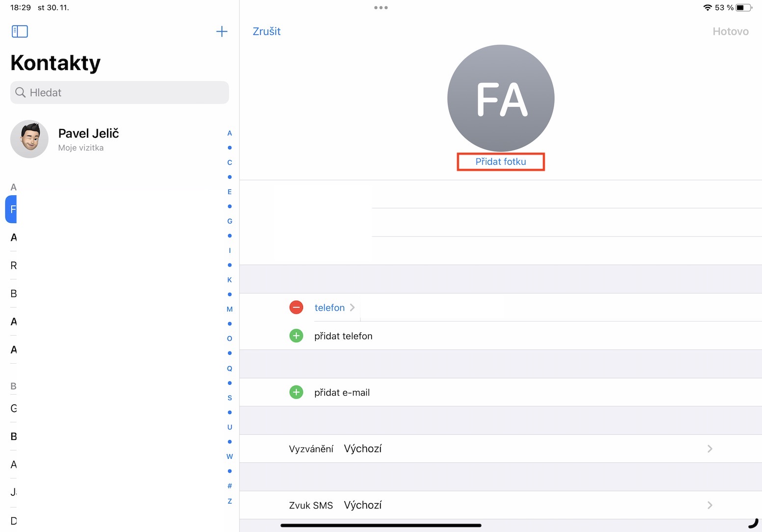Tap the FA contact avatar circle
The height and width of the screenshot is (532, 762).
coord(501,98)
